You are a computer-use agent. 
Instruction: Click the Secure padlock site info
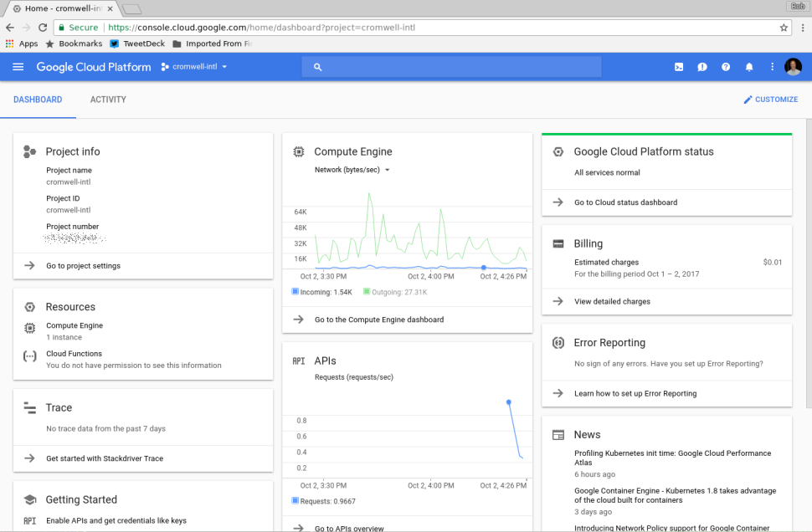(x=78, y=28)
